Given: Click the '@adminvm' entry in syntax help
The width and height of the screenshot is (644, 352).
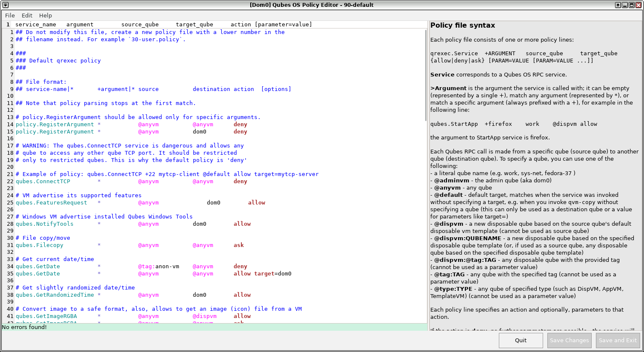Looking at the screenshot, I should click(x=452, y=180).
